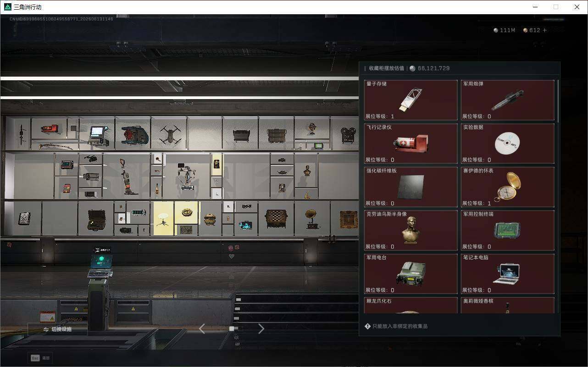Select the black military case on the bottom shelf
Screen dimensions: 588x367
coord(97,220)
